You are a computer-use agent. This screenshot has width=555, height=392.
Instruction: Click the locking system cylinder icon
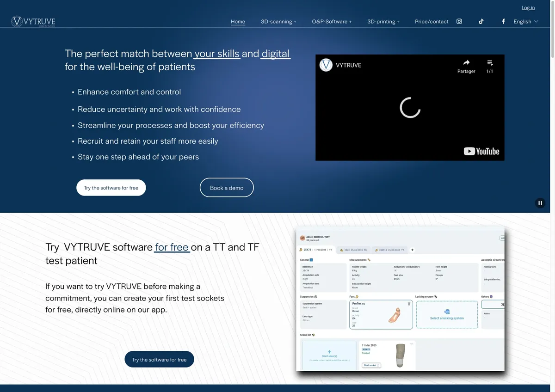(x=447, y=312)
